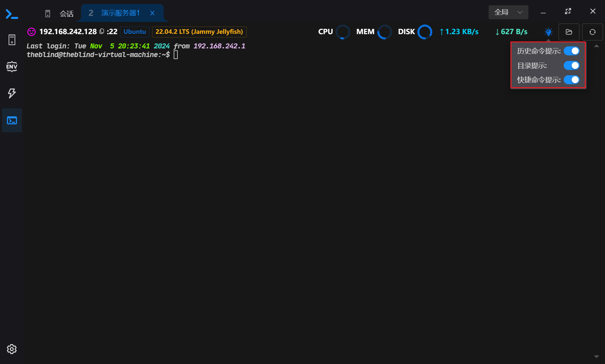Click the CPU label

[326, 32]
